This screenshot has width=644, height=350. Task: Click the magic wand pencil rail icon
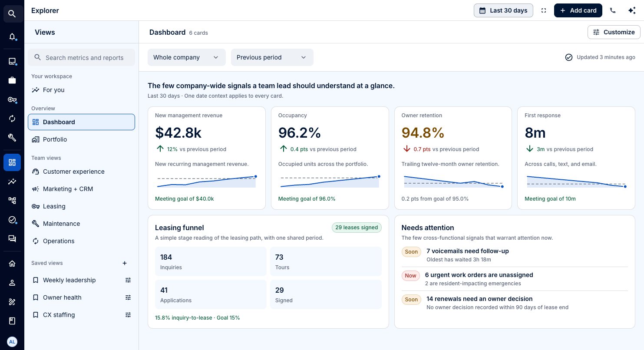point(12,302)
